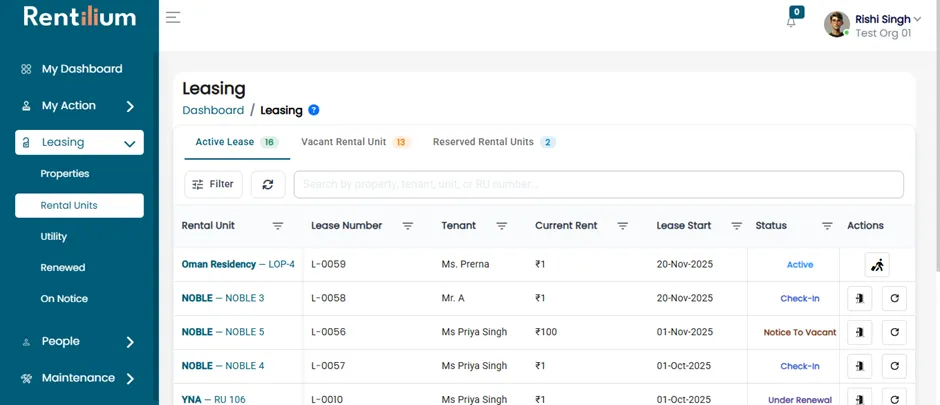Open the NOBLE — NOBLE 5 unit

pos(223,332)
